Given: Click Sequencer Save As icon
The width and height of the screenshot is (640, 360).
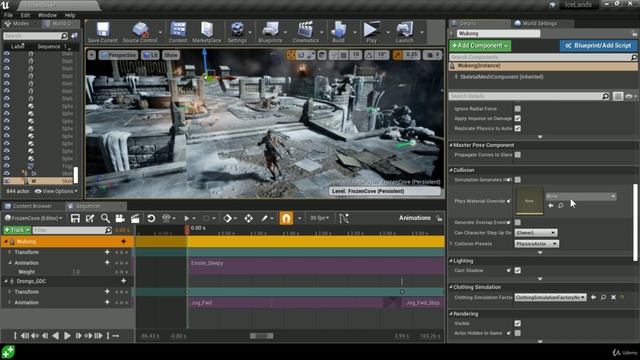Looking at the screenshot, I should pyautogui.click(x=90, y=218).
